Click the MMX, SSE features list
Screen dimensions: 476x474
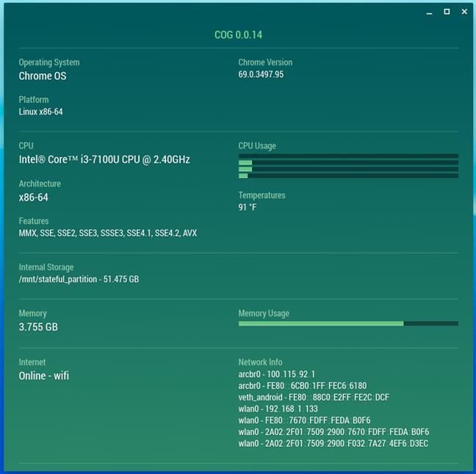click(108, 233)
